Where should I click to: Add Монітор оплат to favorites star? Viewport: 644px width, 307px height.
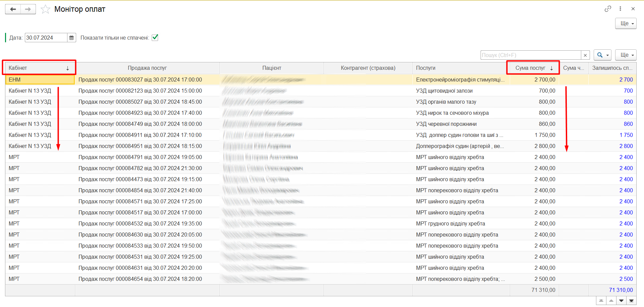(x=45, y=9)
